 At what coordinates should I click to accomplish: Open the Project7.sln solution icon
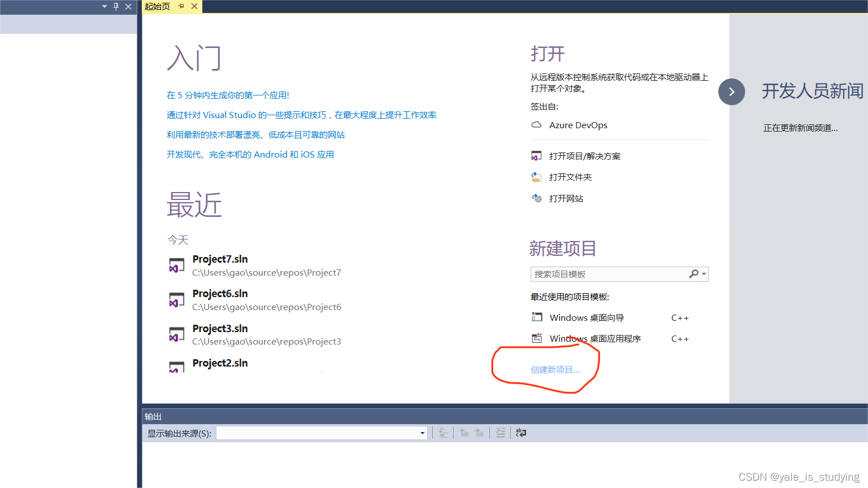pyautogui.click(x=177, y=265)
